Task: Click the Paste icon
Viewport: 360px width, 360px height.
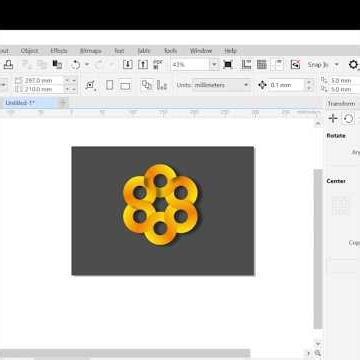Action: point(57,65)
